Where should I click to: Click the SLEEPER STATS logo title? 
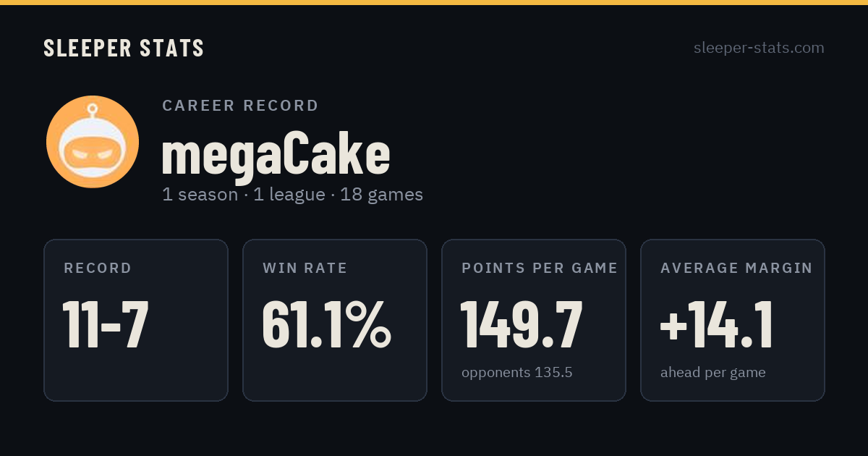click(x=124, y=48)
